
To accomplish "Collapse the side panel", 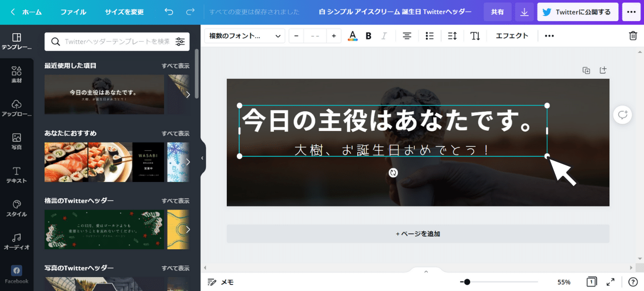I will [x=202, y=158].
